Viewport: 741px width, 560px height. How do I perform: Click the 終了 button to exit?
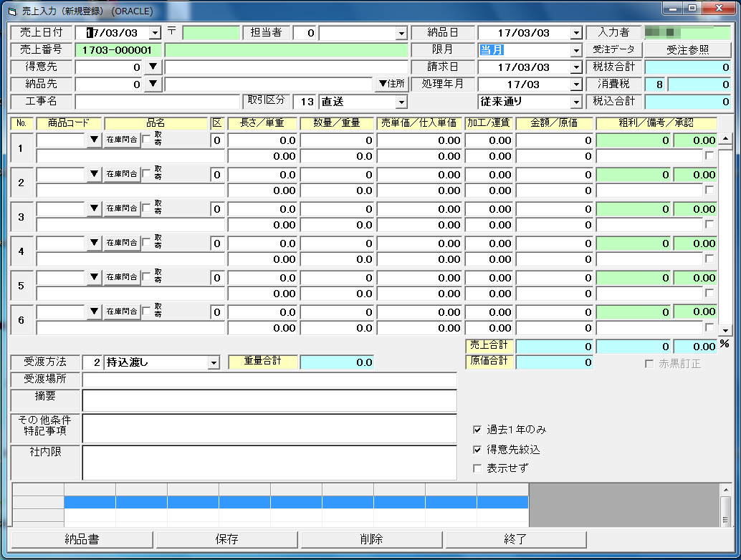[x=515, y=539]
